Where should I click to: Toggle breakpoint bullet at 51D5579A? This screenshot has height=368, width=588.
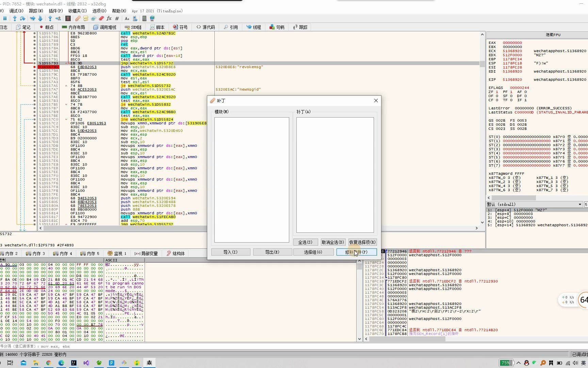pos(34,71)
